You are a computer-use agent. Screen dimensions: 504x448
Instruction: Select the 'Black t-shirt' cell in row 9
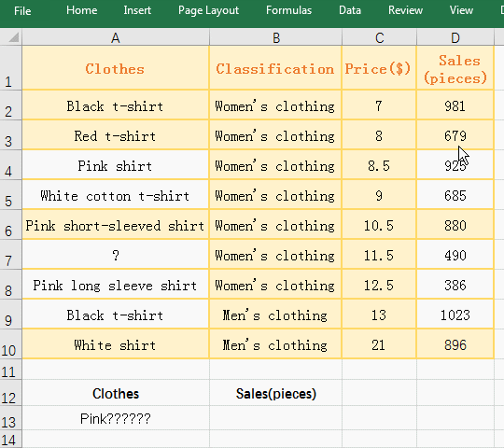116,315
